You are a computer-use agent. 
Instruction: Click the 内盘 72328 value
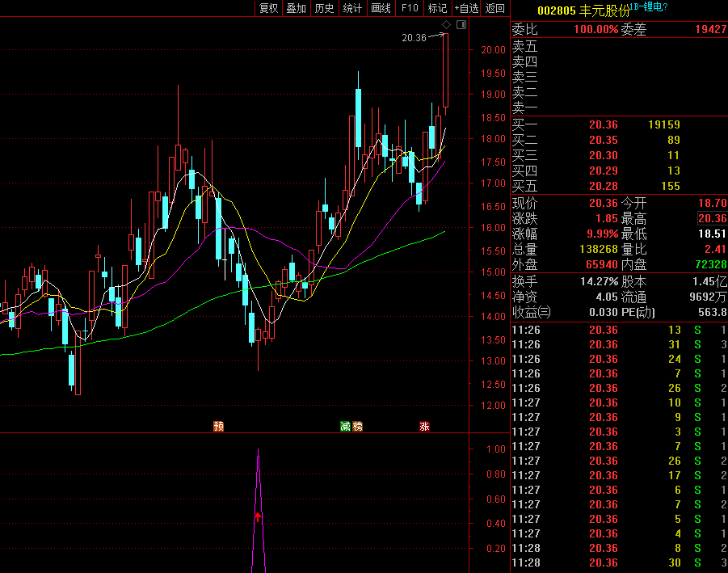coord(711,264)
